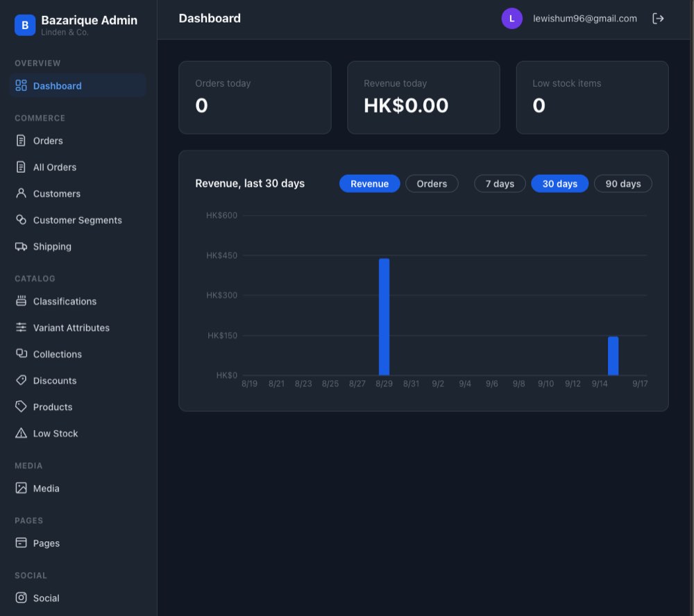
Task: Click the Classifications icon
Action: pyautogui.click(x=21, y=301)
